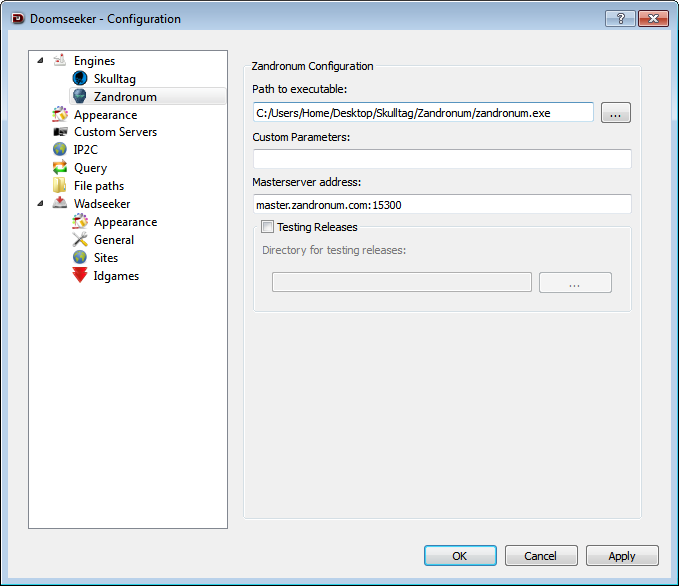Click the IP2C globe icon
679x586 pixels.
[x=60, y=149]
